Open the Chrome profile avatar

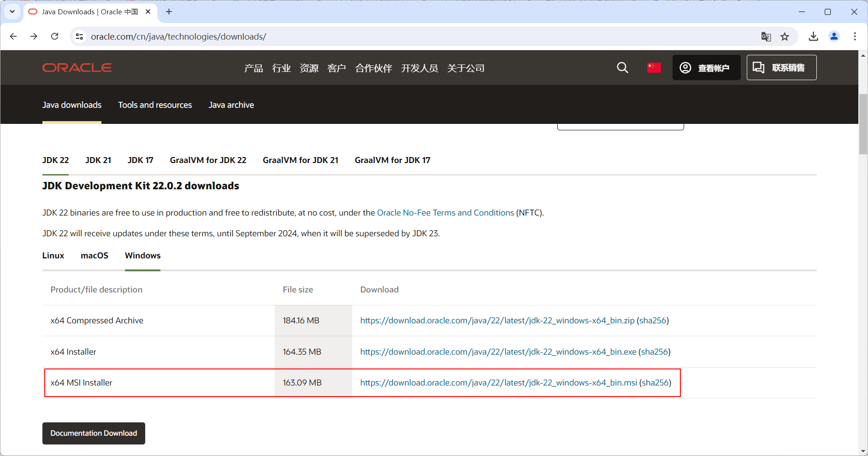[834, 36]
